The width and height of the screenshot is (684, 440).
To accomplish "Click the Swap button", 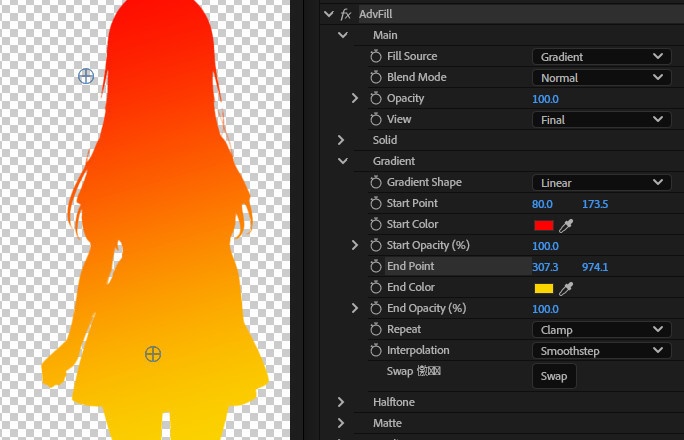I will 554,376.
